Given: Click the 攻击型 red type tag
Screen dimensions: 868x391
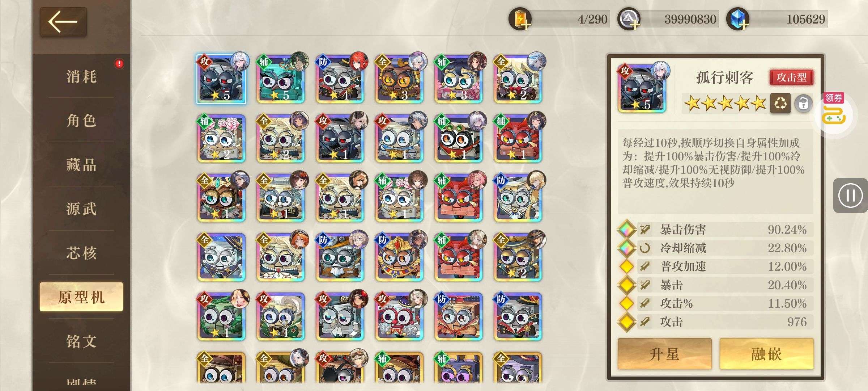Looking at the screenshot, I should [x=791, y=77].
